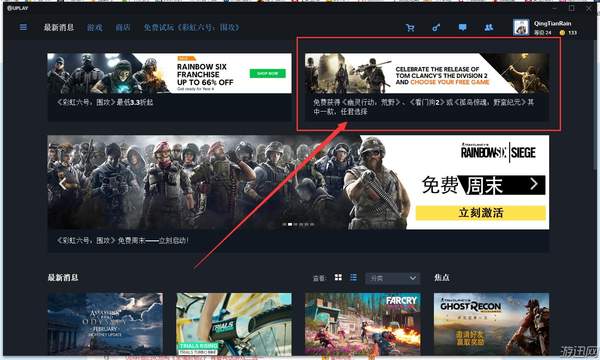Open the shopping cart icon

point(410,28)
